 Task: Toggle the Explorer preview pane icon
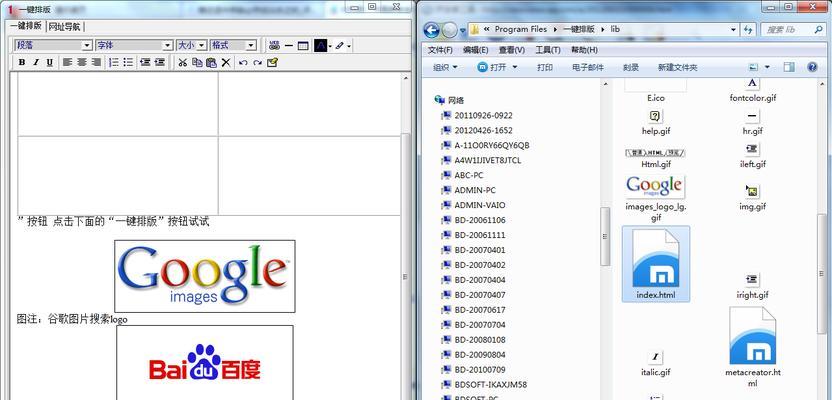click(789, 67)
